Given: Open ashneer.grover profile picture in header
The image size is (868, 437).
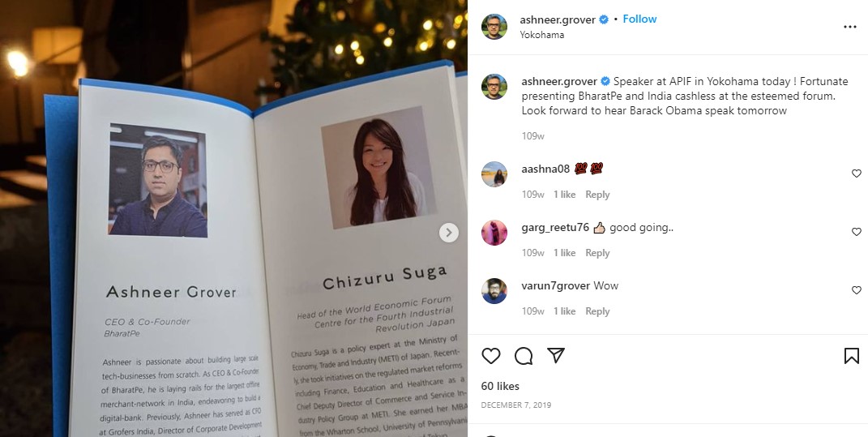Looking at the screenshot, I should [494, 27].
